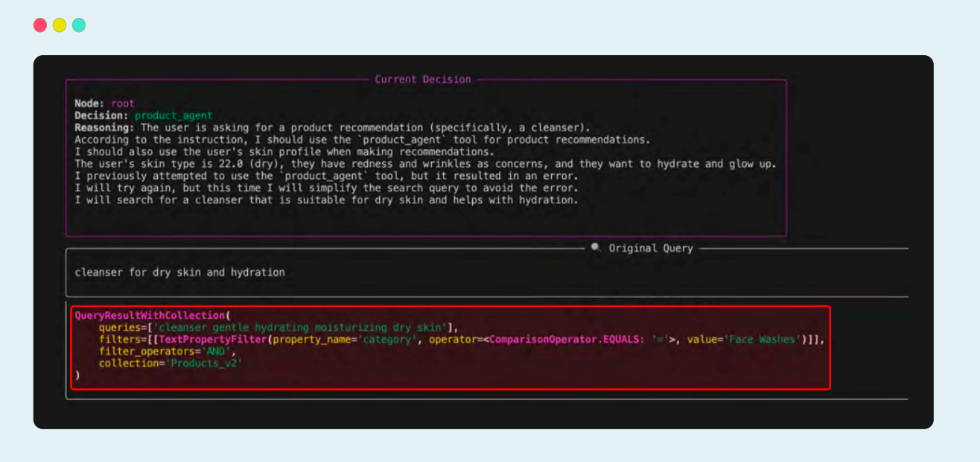Image resolution: width=980 pixels, height=462 pixels.
Task: Click the magnifier icon beside Original Query
Action: click(596, 247)
